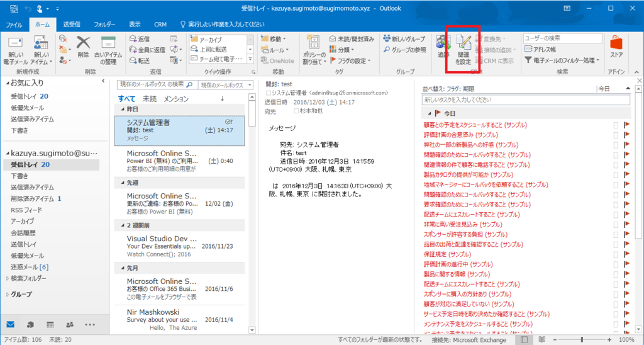Open the 新しいアイテム menu button
This screenshot has width=644, height=345.
click(x=42, y=50)
